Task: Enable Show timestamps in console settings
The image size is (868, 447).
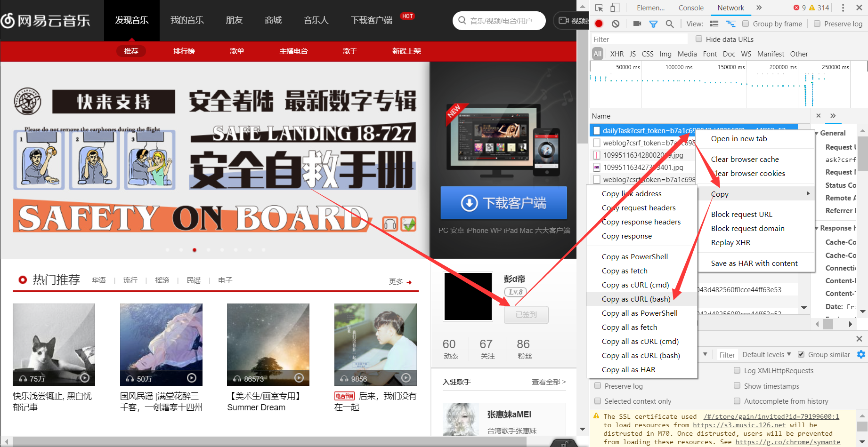Action: 737,385
